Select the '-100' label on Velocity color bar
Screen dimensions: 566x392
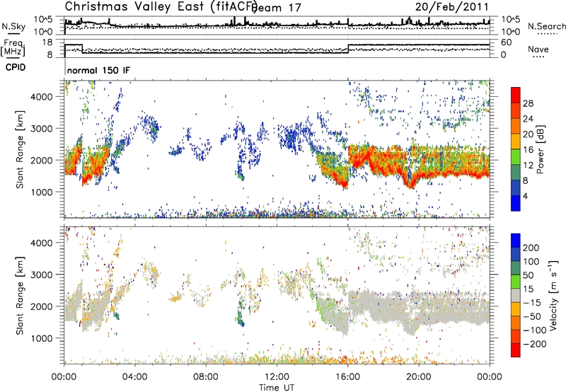(535, 330)
